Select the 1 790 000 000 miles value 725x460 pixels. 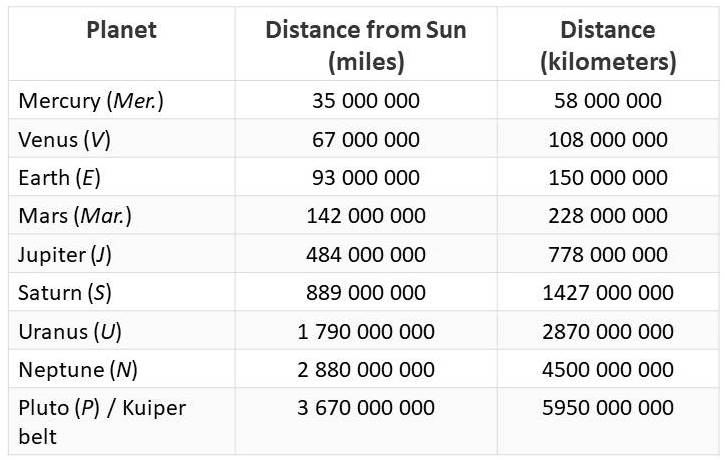pyautogui.click(x=366, y=332)
